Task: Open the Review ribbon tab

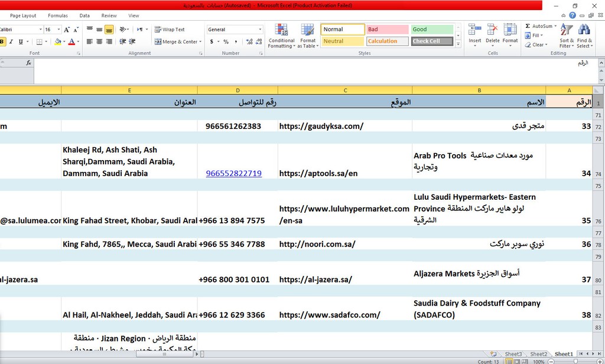Action: tap(109, 16)
